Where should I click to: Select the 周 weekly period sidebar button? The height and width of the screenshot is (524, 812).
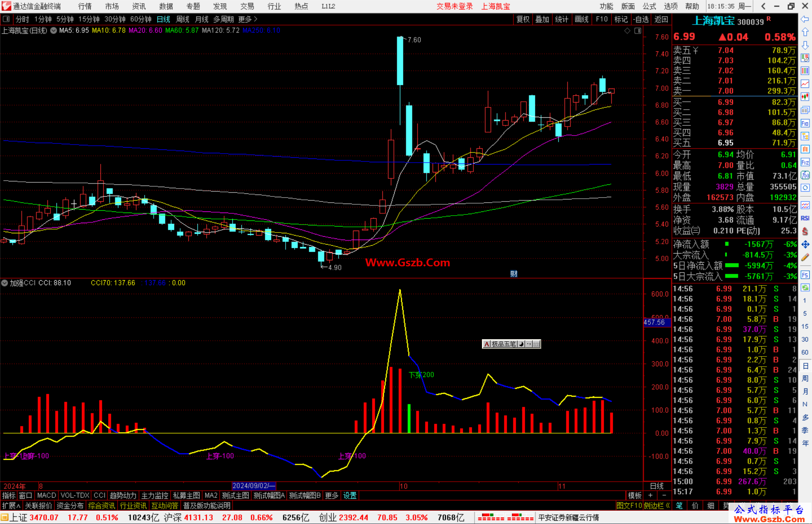(x=805, y=378)
